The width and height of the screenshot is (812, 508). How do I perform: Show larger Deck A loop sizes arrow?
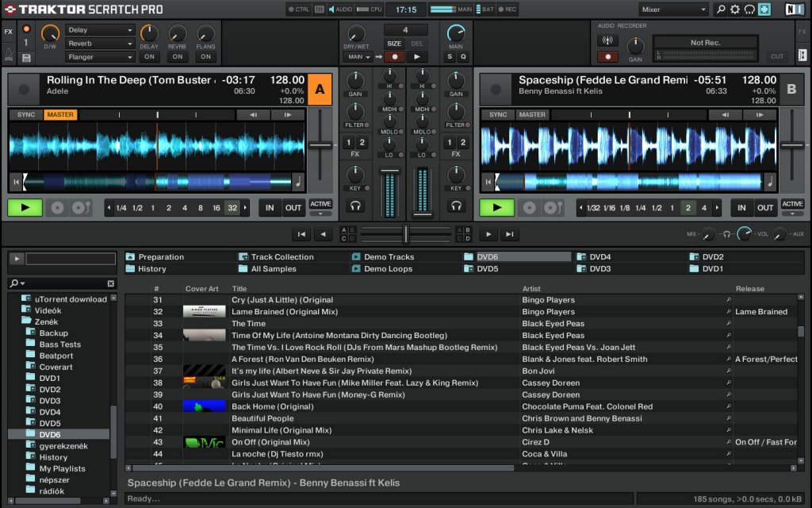point(245,208)
